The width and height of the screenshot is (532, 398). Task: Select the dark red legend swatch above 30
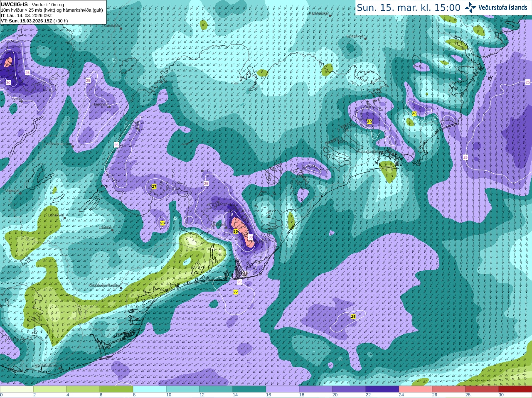click(515, 389)
